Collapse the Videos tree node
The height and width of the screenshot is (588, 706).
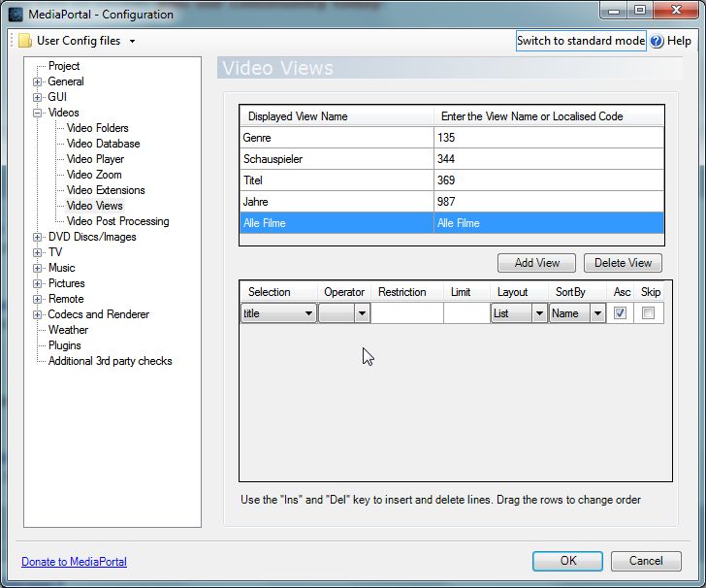(x=38, y=113)
